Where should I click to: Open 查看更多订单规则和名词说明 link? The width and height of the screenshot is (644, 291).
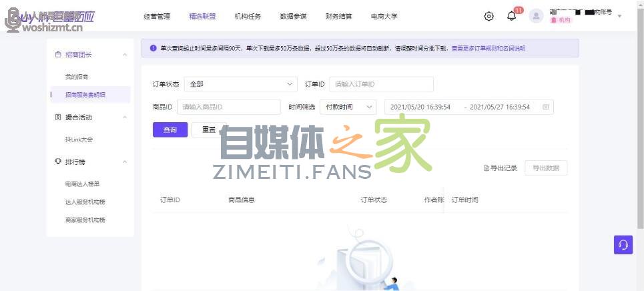pos(489,48)
